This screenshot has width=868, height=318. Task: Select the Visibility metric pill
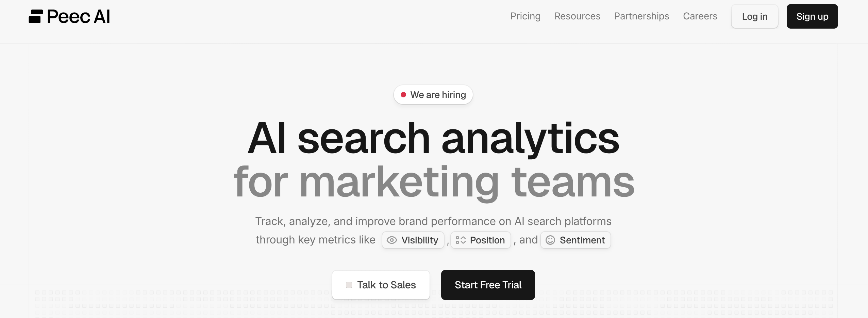pos(413,240)
